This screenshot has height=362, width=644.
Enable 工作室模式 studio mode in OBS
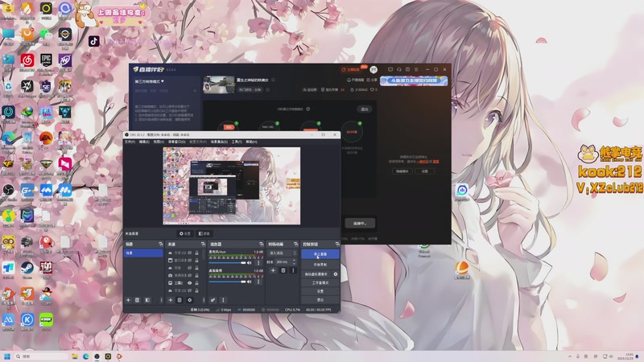(x=320, y=283)
